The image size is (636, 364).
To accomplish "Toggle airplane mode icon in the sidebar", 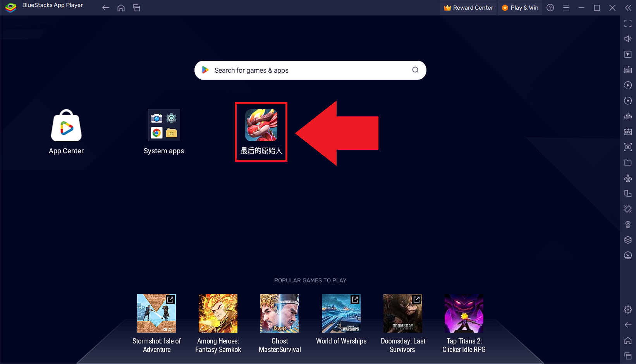I will point(628,178).
